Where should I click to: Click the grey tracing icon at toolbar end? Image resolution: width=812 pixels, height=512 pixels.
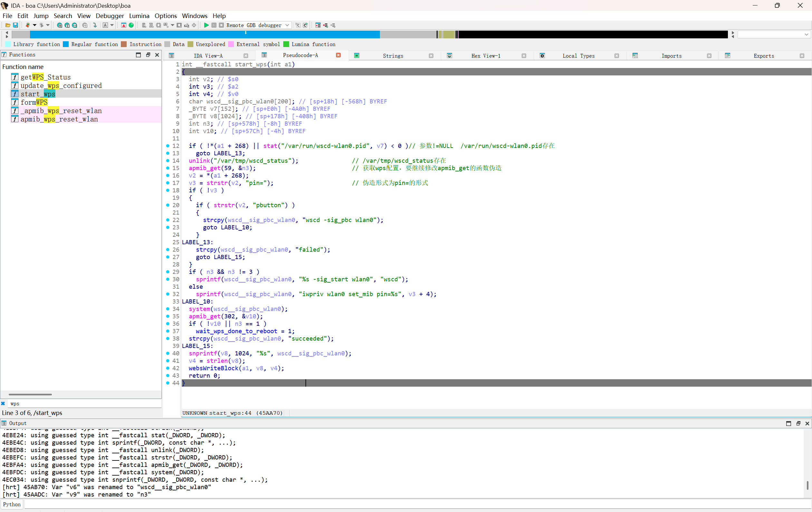tap(333, 25)
